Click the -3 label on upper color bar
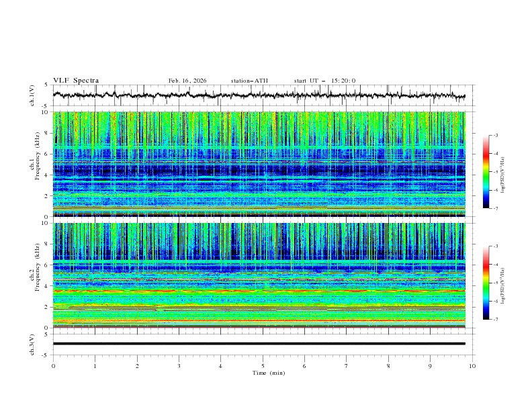 pos(496,136)
